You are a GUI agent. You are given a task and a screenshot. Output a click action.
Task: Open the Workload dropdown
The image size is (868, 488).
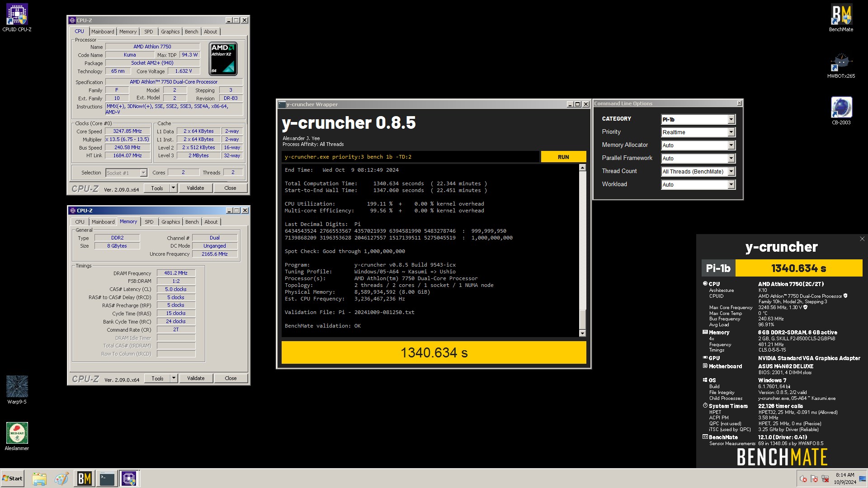698,185
